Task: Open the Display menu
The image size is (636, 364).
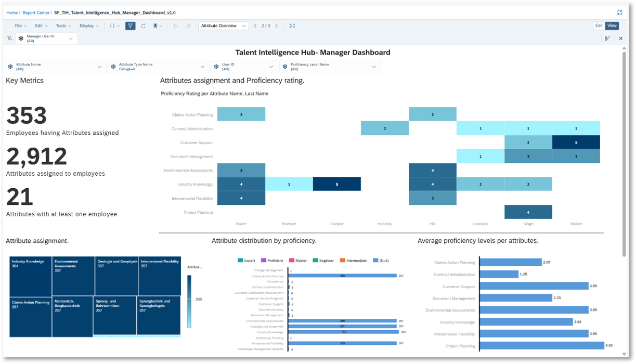Action: point(87,25)
